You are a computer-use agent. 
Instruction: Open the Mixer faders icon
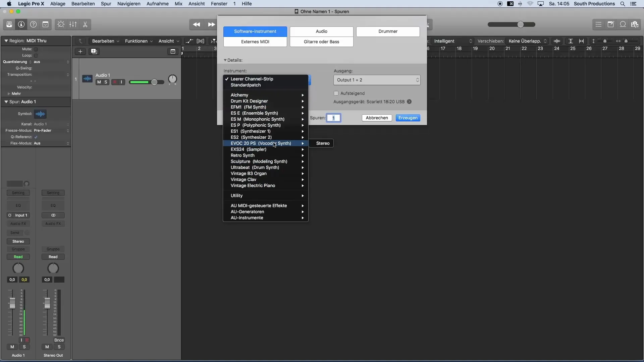point(73,24)
